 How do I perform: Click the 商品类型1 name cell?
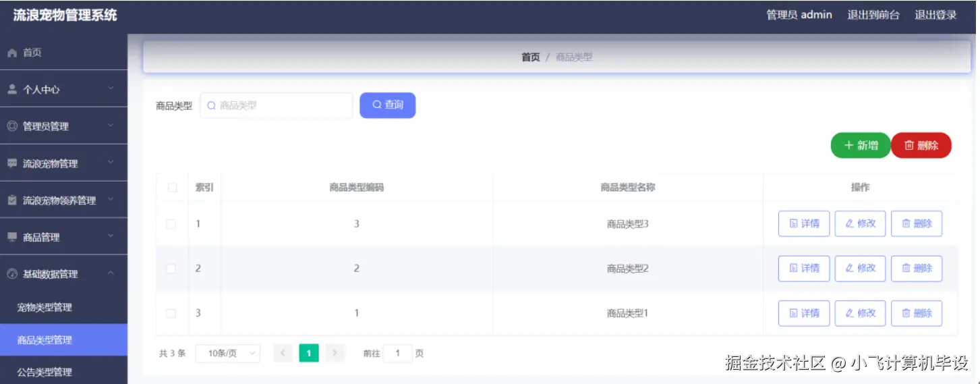click(628, 313)
